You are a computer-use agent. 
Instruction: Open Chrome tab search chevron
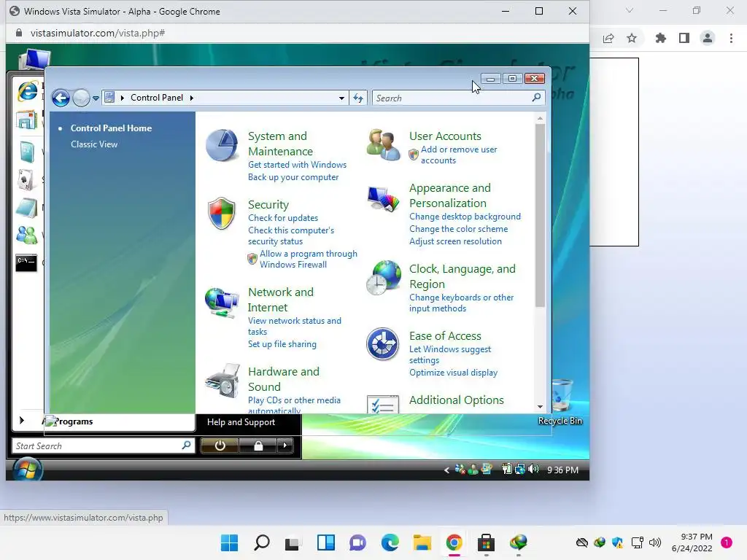pyautogui.click(x=630, y=10)
